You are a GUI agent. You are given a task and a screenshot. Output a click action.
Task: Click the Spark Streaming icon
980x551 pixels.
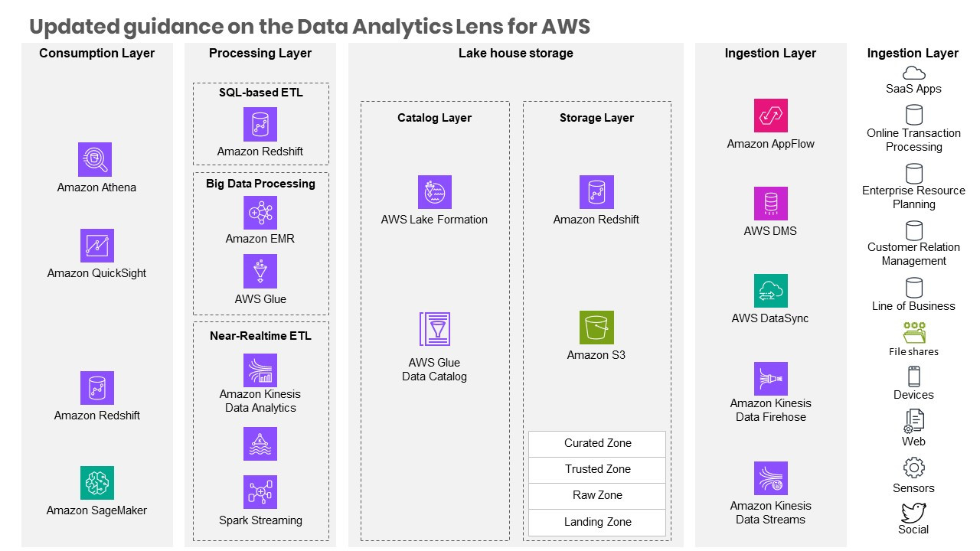click(x=260, y=492)
